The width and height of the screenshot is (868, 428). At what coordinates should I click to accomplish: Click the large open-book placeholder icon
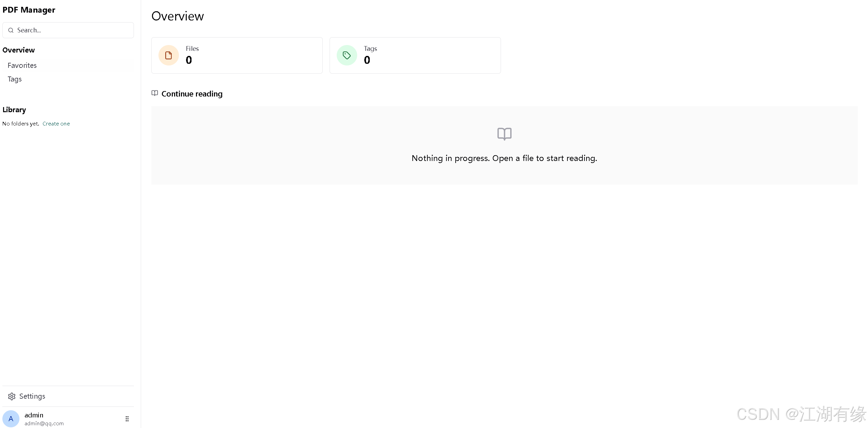click(x=504, y=134)
